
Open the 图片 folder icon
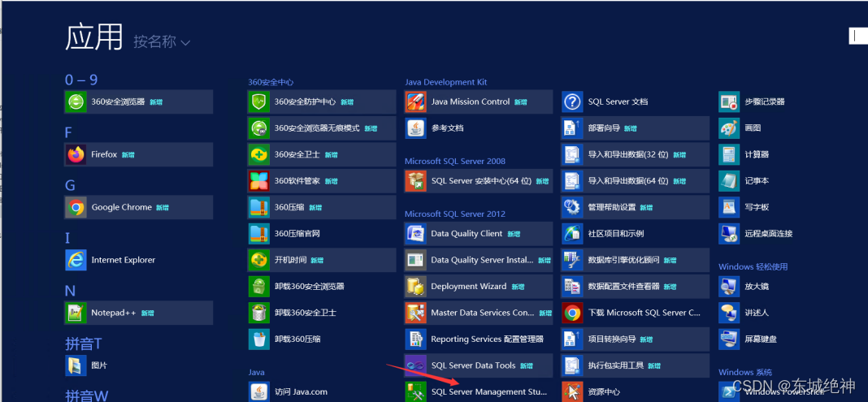(x=76, y=365)
